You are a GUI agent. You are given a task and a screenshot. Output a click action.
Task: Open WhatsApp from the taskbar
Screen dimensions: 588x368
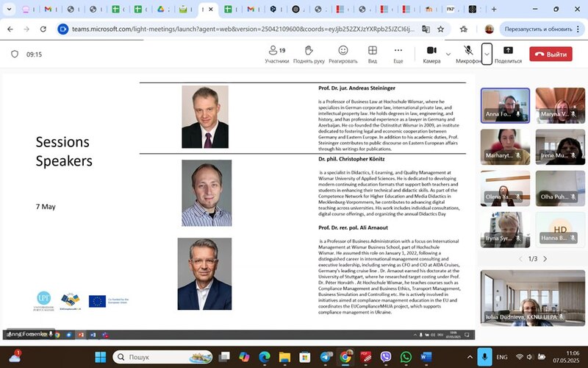click(406, 357)
